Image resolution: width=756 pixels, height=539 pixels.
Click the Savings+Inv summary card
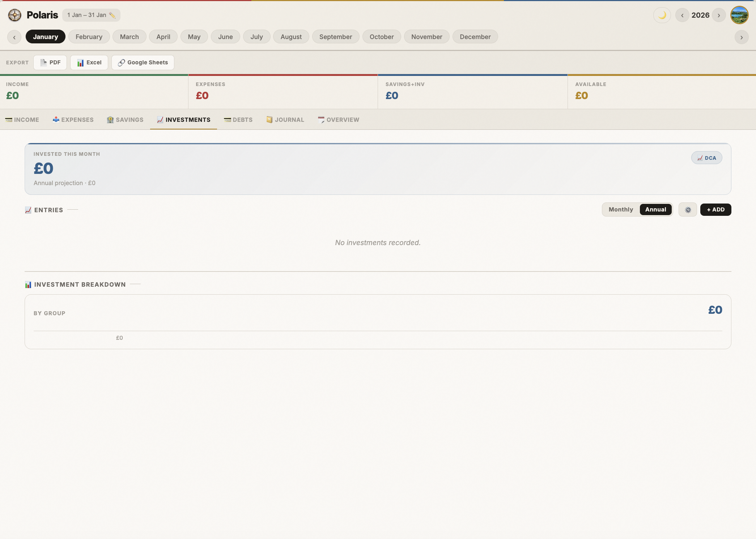pyautogui.click(x=472, y=92)
